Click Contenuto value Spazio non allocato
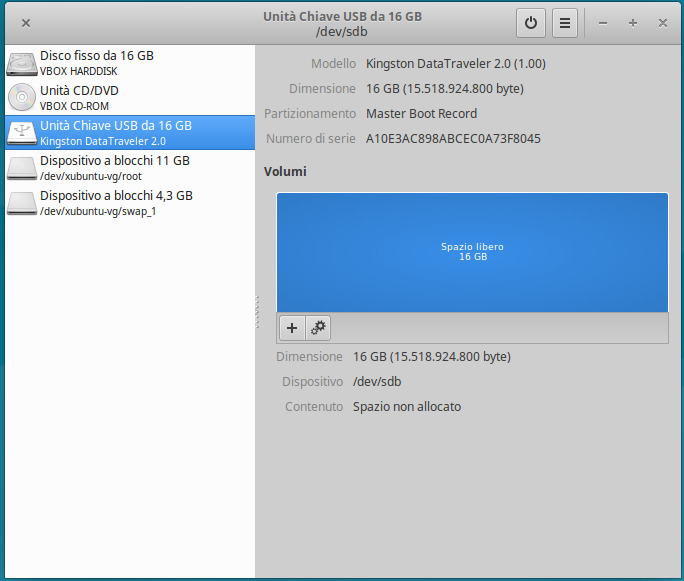The height and width of the screenshot is (581, 684). (x=407, y=407)
